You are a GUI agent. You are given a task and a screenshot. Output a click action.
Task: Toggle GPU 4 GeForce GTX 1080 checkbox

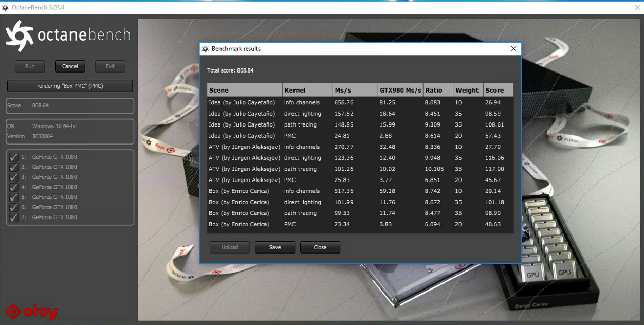tap(13, 187)
